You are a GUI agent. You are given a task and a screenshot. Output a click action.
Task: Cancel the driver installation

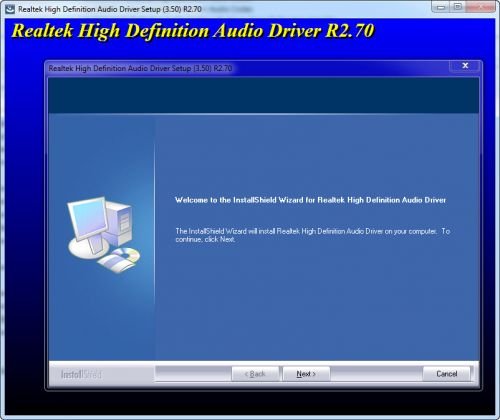pos(446,374)
